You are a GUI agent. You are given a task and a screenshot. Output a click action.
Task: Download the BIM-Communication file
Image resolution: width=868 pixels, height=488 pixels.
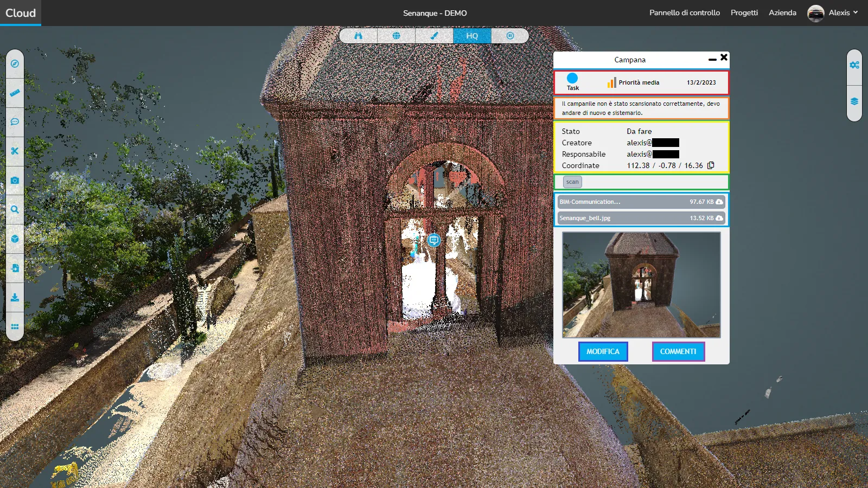click(x=719, y=202)
